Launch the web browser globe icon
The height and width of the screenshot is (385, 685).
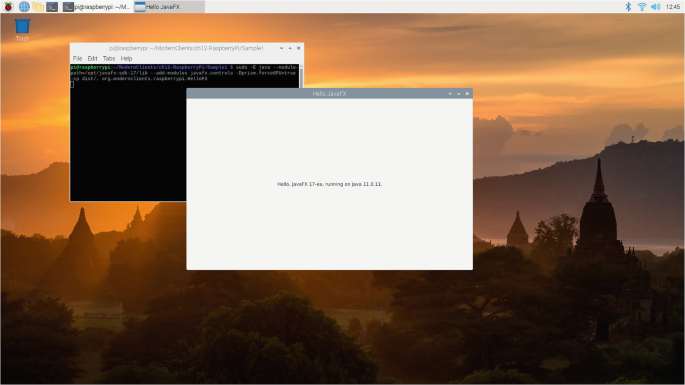click(24, 7)
